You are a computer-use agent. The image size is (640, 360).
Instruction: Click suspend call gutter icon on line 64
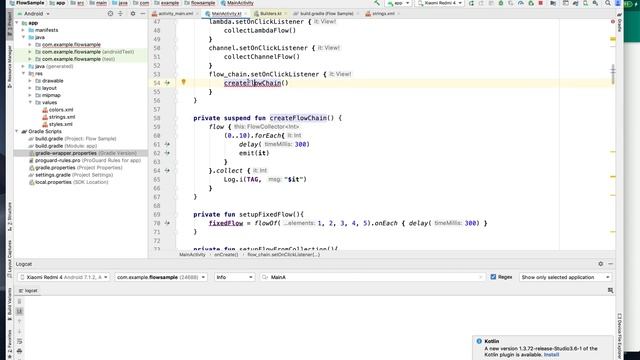point(167,171)
